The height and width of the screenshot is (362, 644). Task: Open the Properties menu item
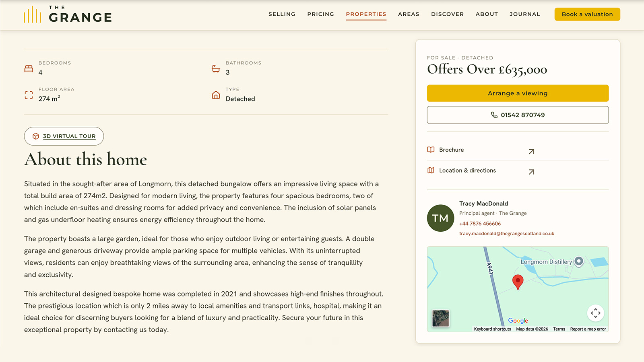click(366, 14)
